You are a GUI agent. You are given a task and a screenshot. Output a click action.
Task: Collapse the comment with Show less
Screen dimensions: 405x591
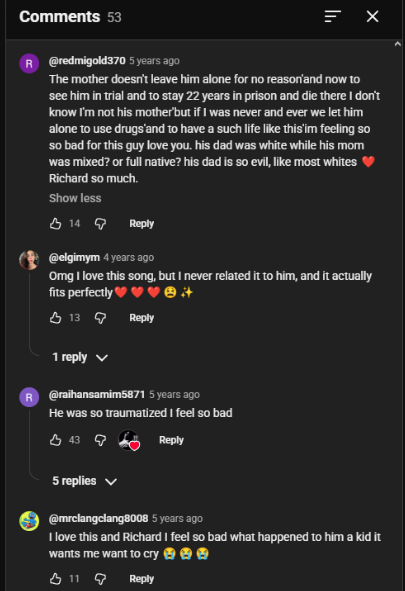tap(75, 198)
